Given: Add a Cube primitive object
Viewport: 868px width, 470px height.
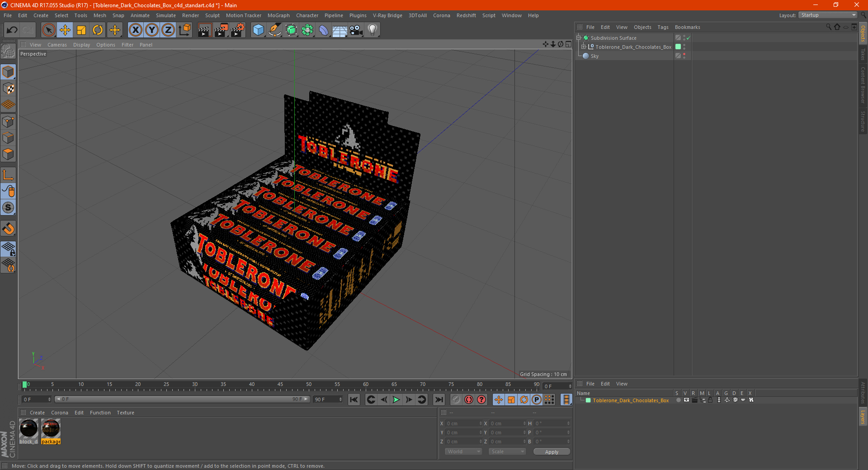Looking at the screenshot, I should coord(258,30).
